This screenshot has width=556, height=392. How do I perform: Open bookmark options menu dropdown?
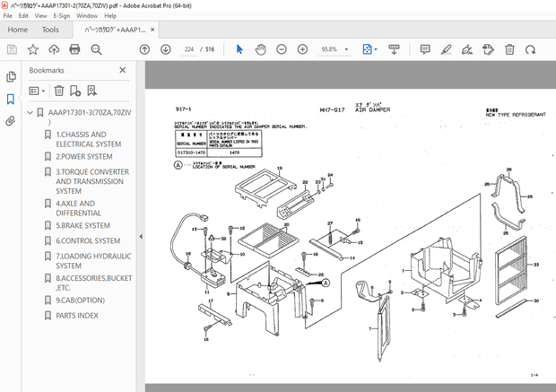click(37, 91)
